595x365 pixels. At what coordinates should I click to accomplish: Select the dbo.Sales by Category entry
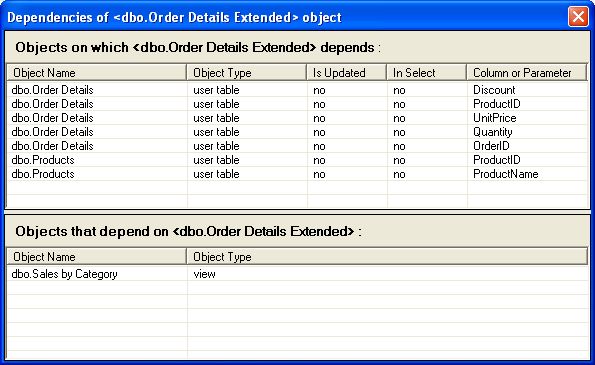(65, 274)
